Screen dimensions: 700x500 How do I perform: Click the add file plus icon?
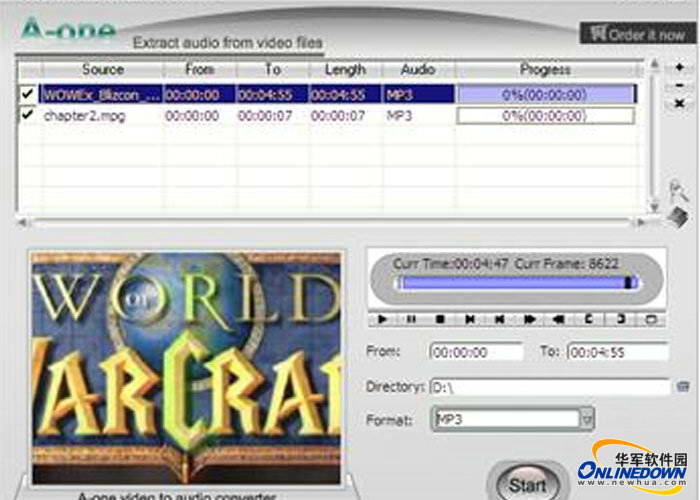679,67
